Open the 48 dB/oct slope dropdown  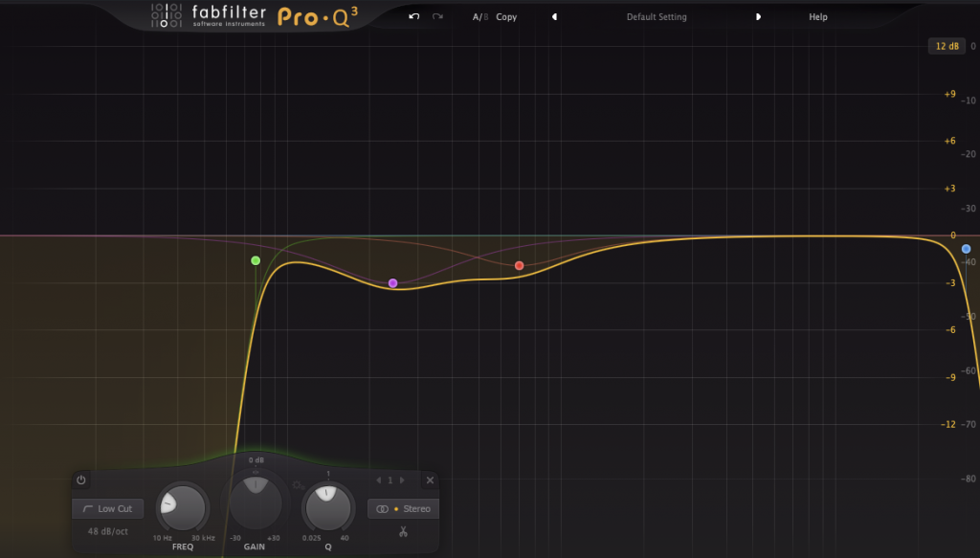[107, 531]
